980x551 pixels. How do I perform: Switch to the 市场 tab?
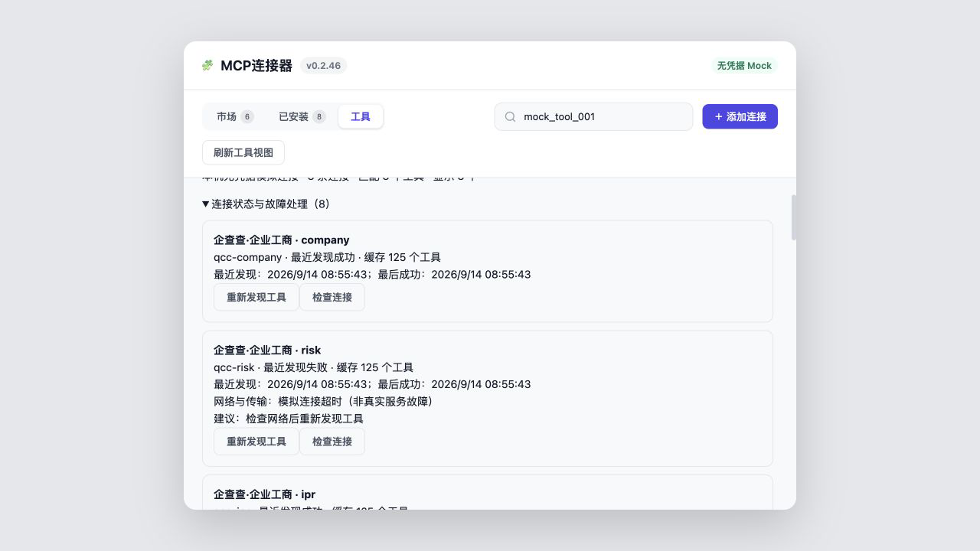235,117
